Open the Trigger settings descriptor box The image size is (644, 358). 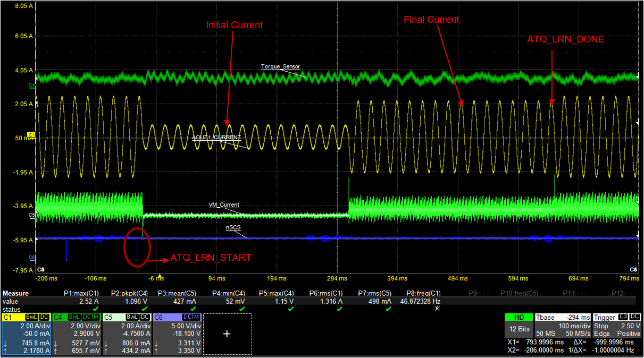tap(617, 325)
